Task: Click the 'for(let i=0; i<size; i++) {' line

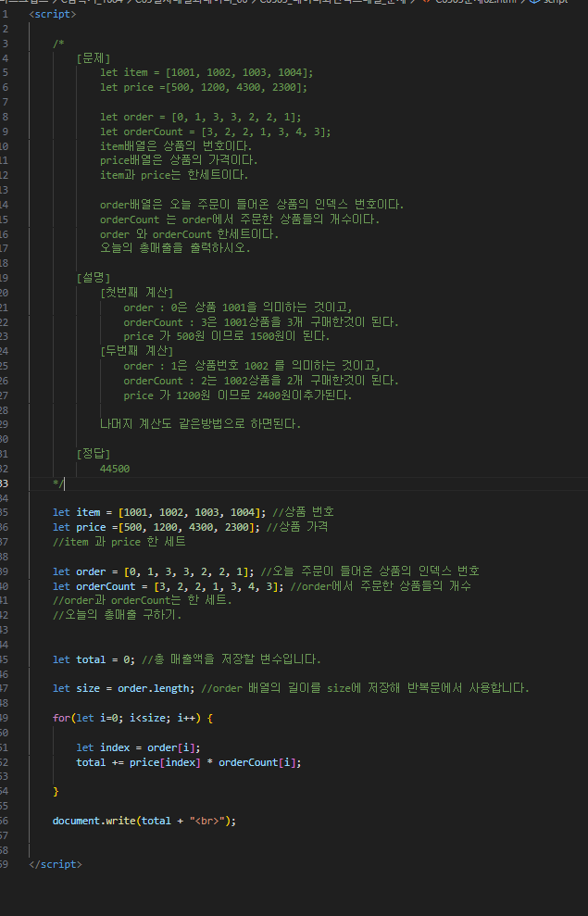Action: (x=132, y=718)
